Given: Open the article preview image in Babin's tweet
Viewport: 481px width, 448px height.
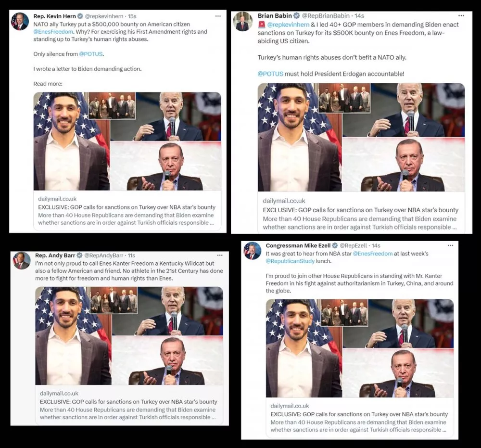Looking at the screenshot, I should pyautogui.click(x=361, y=138).
